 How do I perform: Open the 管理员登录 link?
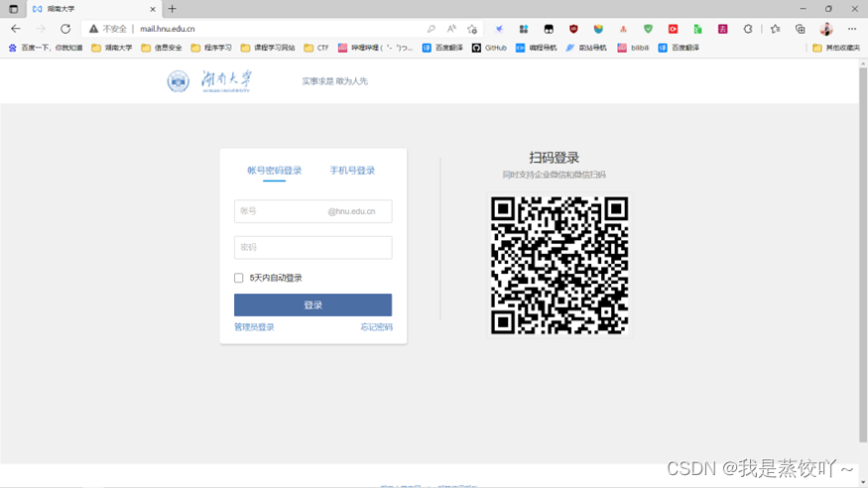(254, 327)
